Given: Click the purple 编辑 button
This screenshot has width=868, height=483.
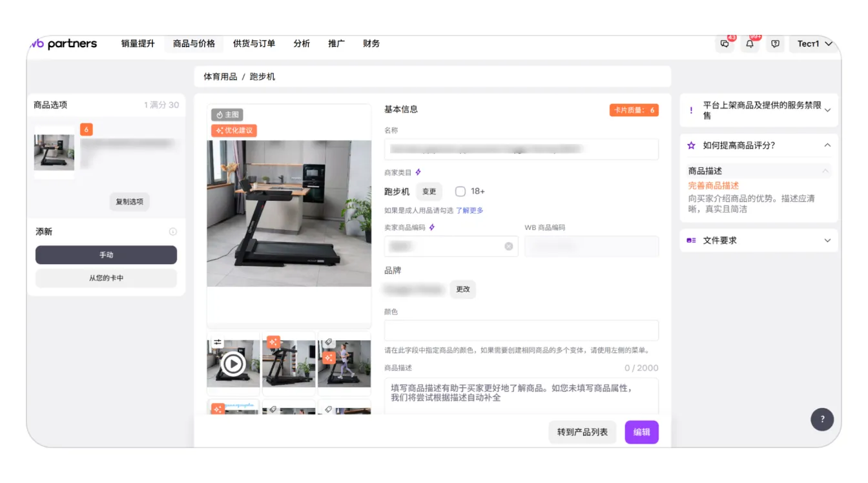Looking at the screenshot, I should (642, 432).
